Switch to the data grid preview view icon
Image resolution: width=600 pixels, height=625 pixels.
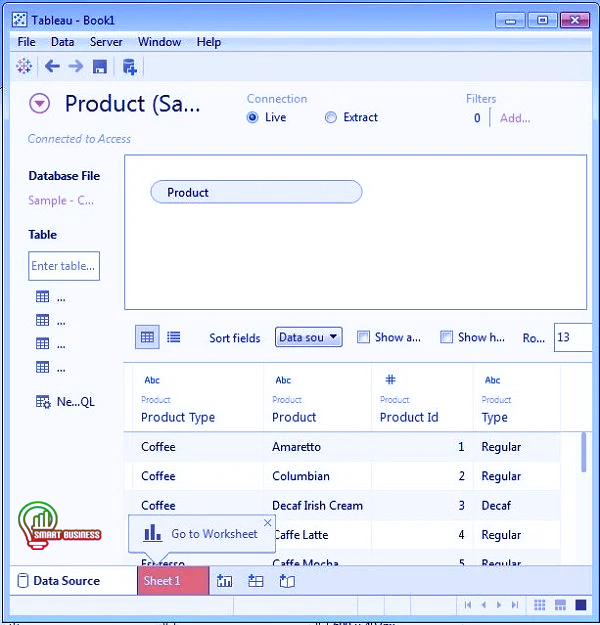147,337
